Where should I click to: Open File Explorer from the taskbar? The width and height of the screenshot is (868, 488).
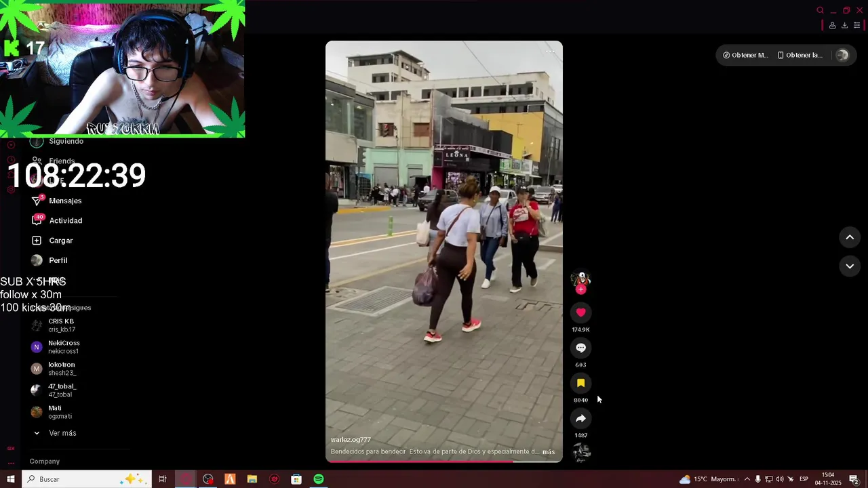(252, 479)
